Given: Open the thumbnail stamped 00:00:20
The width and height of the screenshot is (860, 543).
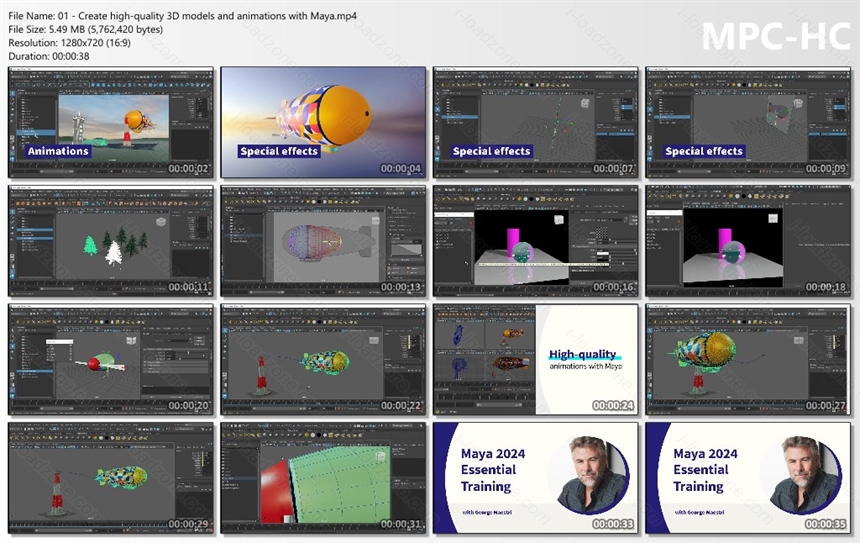Looking at the screenshot, I should (111, 359).
